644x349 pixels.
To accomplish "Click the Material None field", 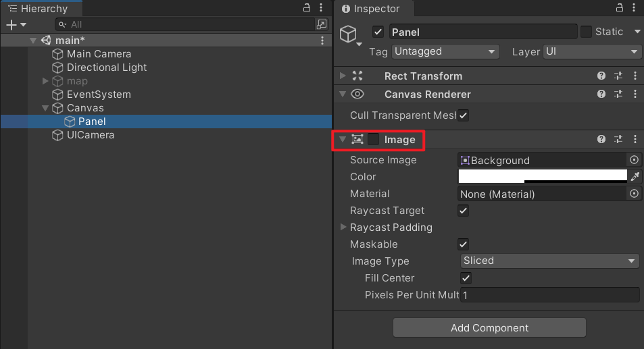I will click(542, 194).
